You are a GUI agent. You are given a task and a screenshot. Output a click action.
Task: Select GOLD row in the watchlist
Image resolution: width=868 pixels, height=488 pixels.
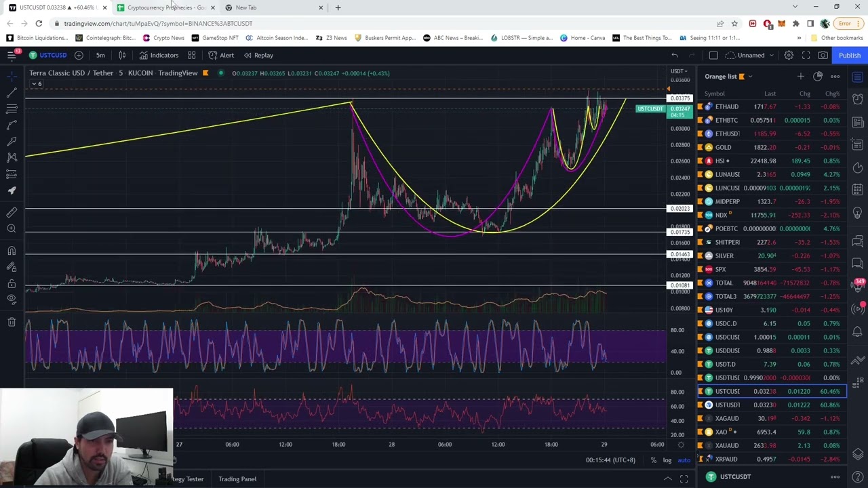[x=772, y=147]
